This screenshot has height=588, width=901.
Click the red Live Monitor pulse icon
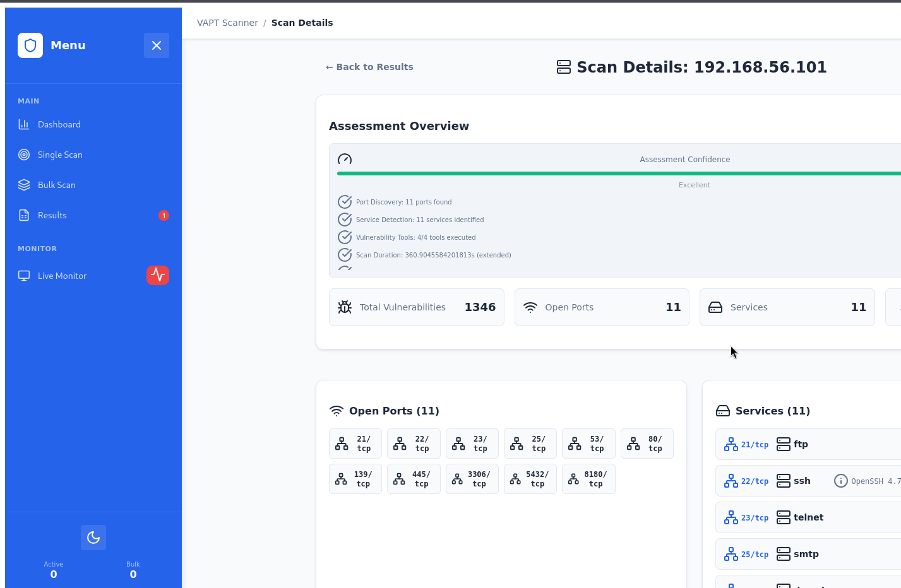point(158,275)
